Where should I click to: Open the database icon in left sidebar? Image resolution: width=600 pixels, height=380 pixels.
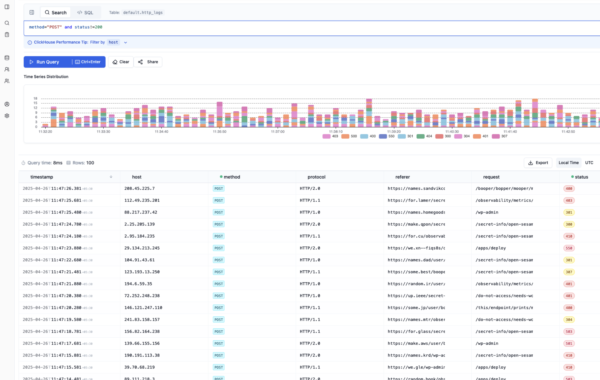pos(7,58)
